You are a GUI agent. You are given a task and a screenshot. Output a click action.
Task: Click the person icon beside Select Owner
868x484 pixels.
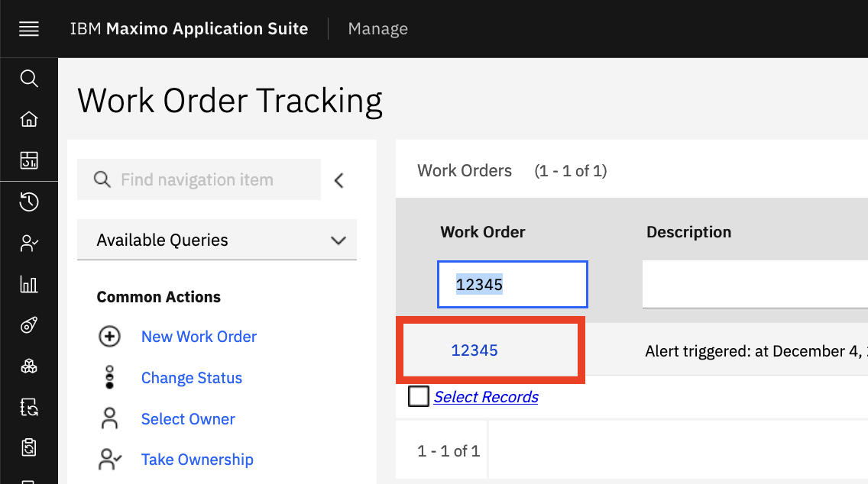click(109, 419)
